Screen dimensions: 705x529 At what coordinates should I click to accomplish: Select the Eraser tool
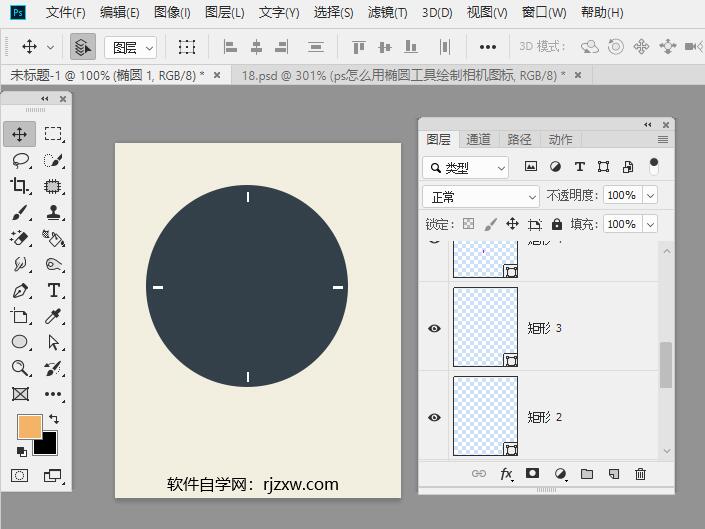coord(19,238)
